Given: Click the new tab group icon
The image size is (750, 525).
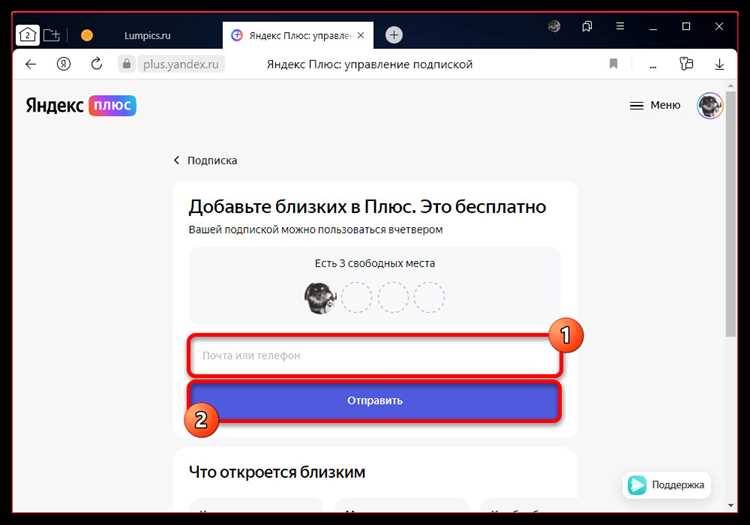Looking at the screenshot, I should pos(51,35).
